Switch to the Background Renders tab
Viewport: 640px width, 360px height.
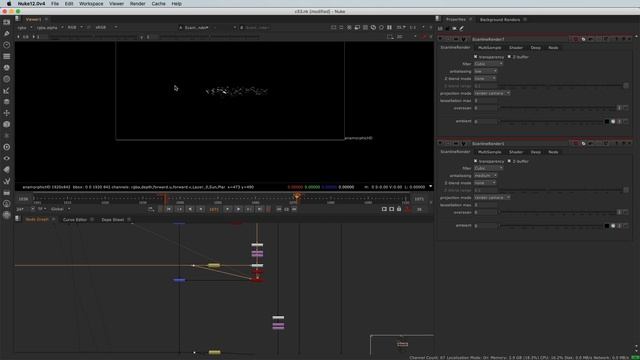point(500,20)
